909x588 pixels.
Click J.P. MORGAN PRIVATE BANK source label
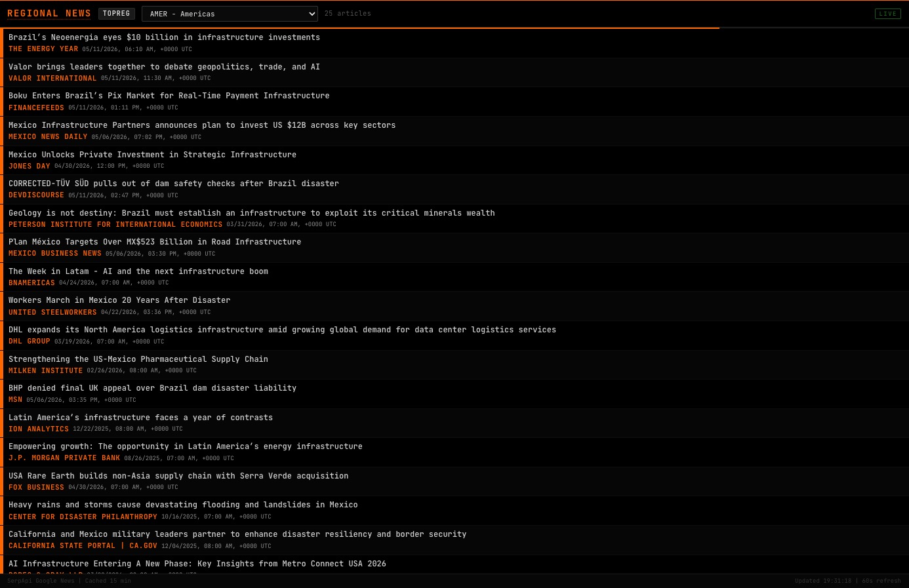point(64,458)
